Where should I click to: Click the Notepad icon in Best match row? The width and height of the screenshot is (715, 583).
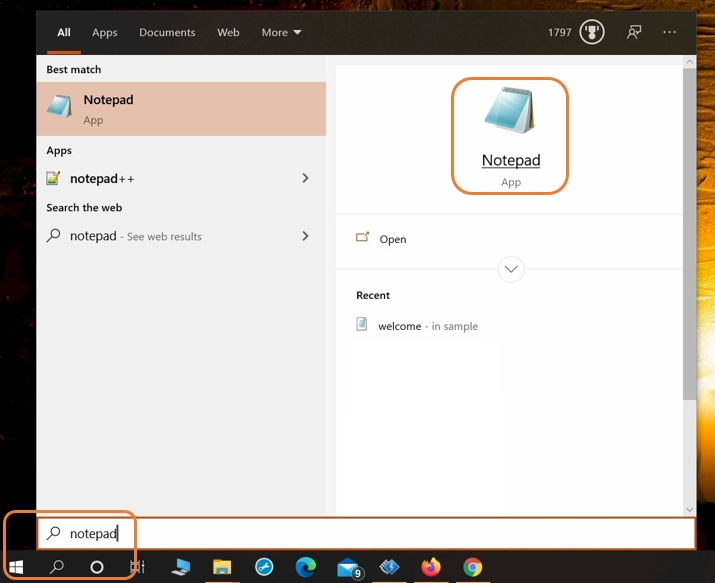(x=59, y=107)
